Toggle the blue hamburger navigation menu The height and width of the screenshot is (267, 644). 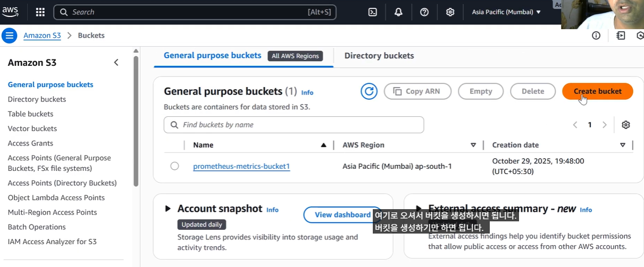[9, 36]
